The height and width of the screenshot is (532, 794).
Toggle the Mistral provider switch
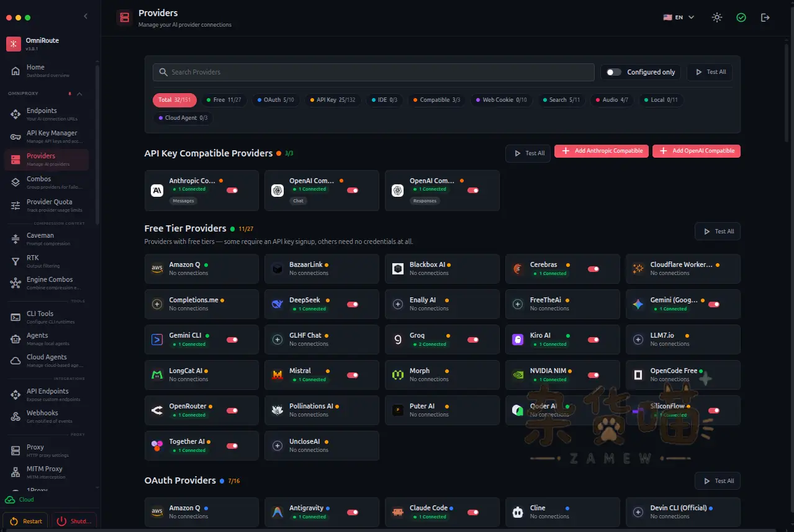pos(353,375)
